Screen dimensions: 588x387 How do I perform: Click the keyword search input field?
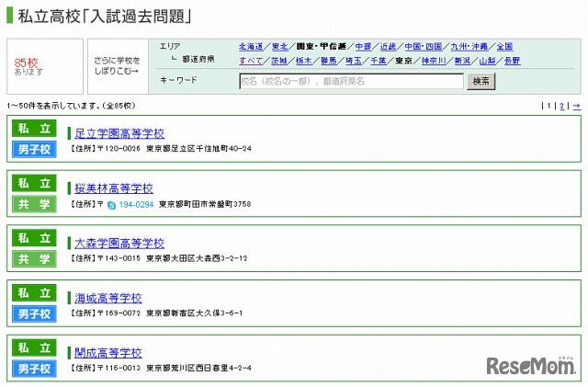(351, 81)
